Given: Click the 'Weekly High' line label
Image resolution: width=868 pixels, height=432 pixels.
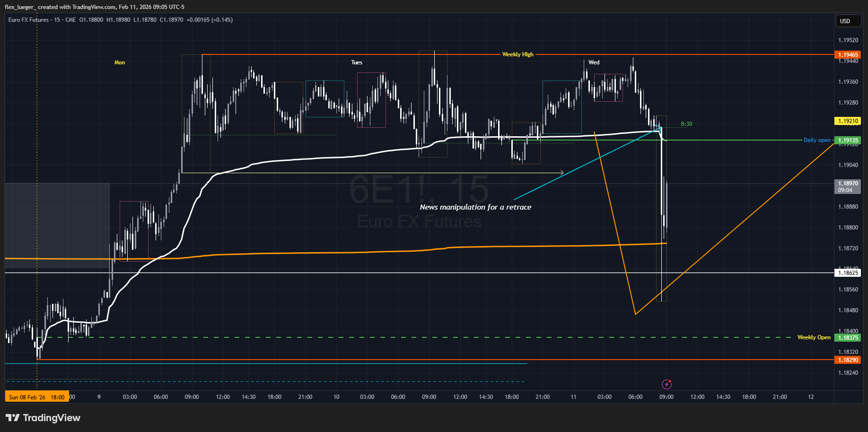Looking at the screenshot, I should pyautogui.click(x=517, y=54).
